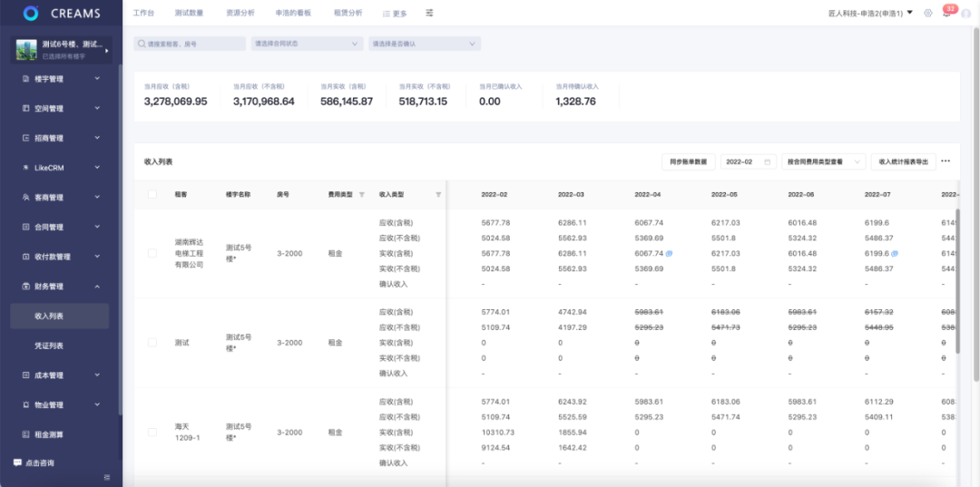Open the 请选择合同状态 dropdown
The height and width of the screenshot is (487, 980).
pyautogui.click(x=307, y=44)
